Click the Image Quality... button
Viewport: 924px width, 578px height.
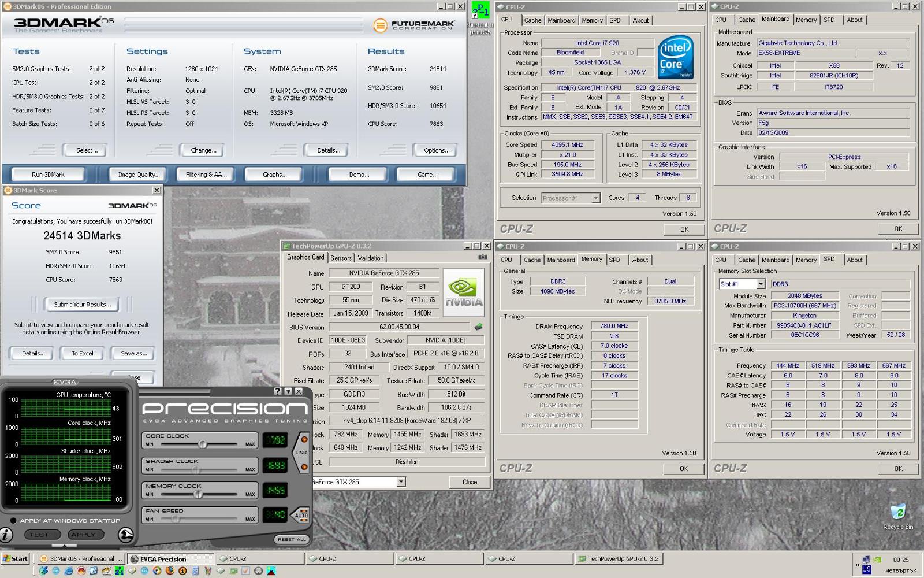pos(139,175)
